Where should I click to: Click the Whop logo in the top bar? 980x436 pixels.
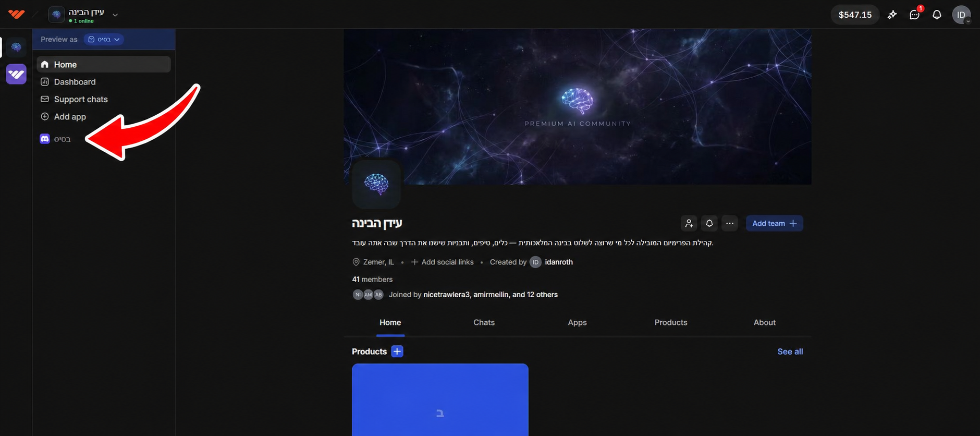(17, 14)
